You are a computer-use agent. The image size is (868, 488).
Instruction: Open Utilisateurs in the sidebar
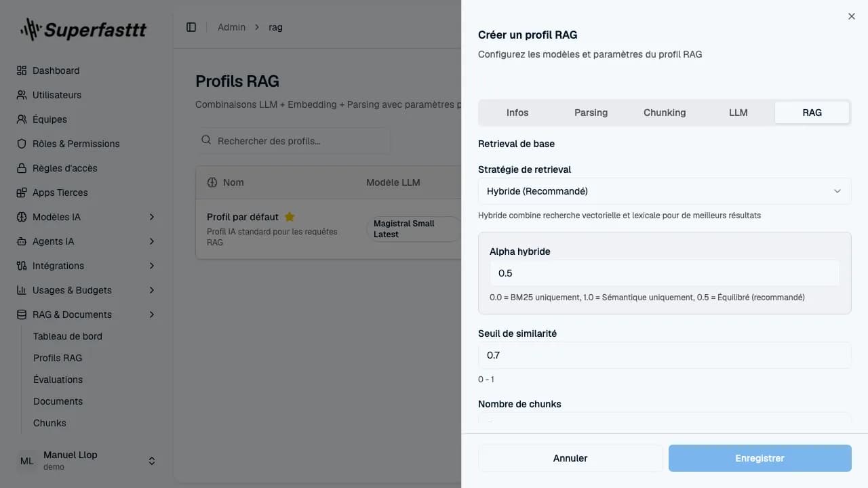(x=87, y=95)
